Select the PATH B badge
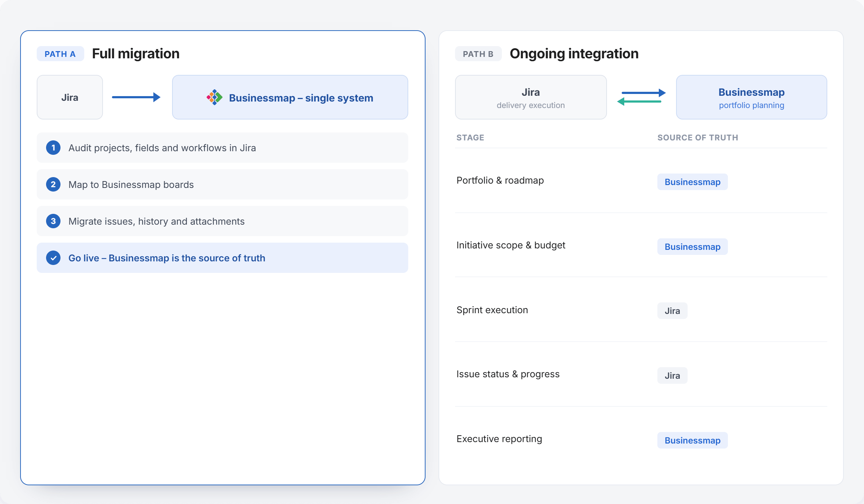864x504 pixels. point(478,54)
